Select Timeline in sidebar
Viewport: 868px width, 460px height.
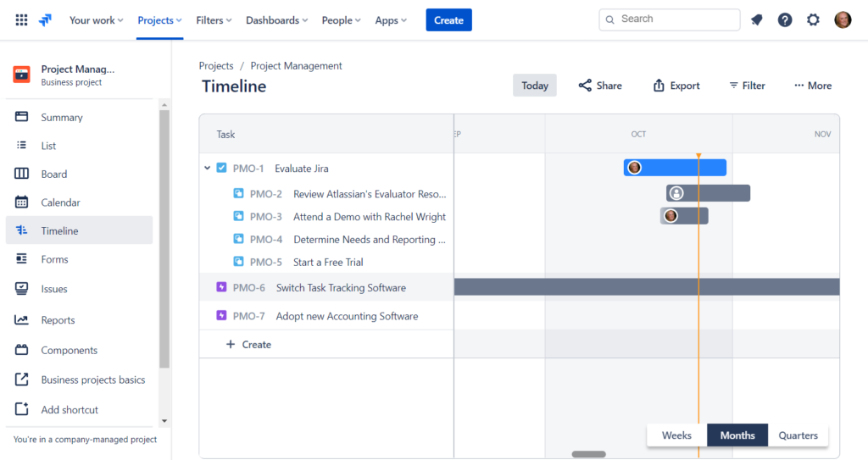79,230
